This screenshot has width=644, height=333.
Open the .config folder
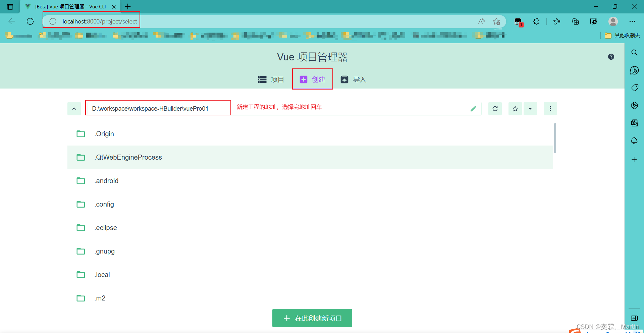click(x=310, y=204)
